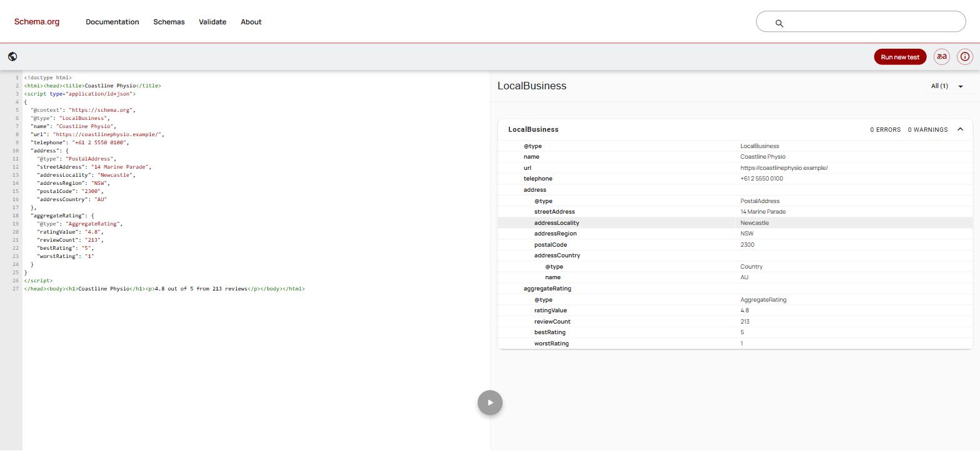Screen dimensions: 980x451
Task: Click the Coastline Physio name value
Action: point(762,157)
